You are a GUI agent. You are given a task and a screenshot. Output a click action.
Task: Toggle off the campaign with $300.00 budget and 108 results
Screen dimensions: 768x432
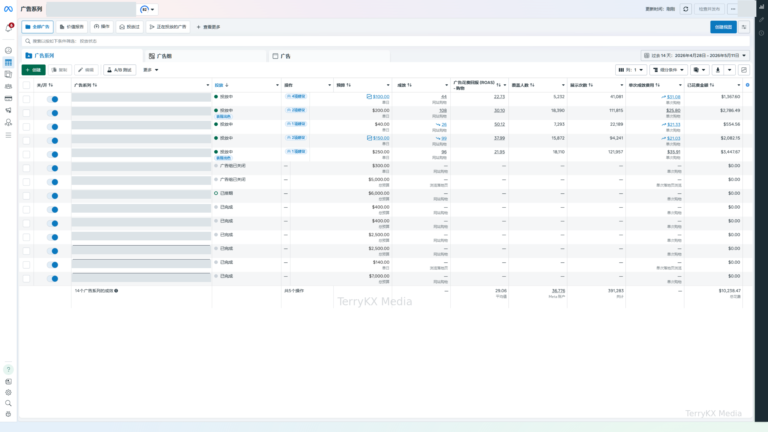(x=52, y=113)
